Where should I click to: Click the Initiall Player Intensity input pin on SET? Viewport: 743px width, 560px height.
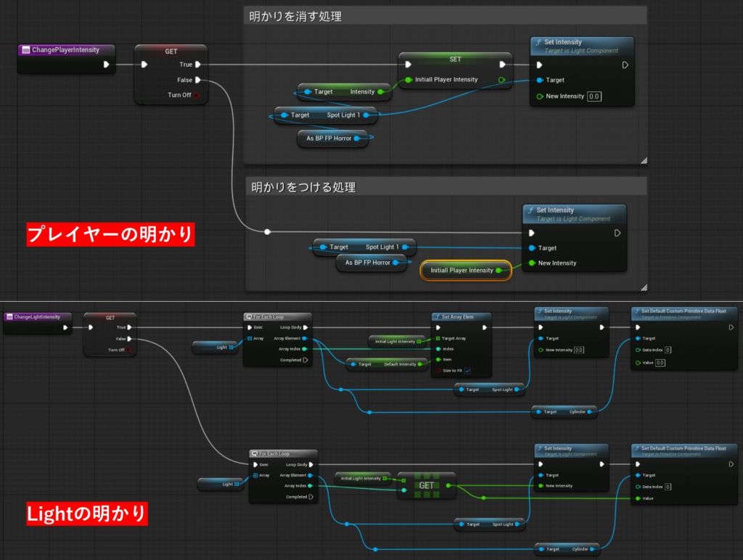[x=409, y=80]
